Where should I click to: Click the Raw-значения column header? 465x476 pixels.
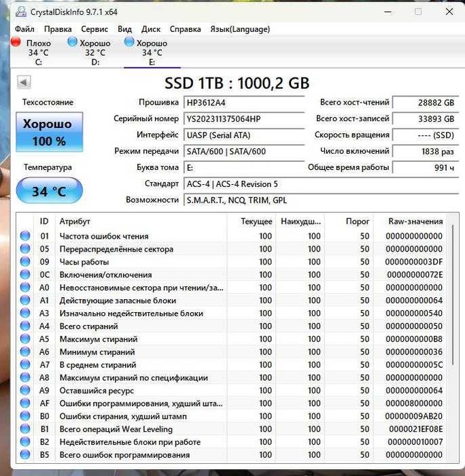click(x=410, y=221)
